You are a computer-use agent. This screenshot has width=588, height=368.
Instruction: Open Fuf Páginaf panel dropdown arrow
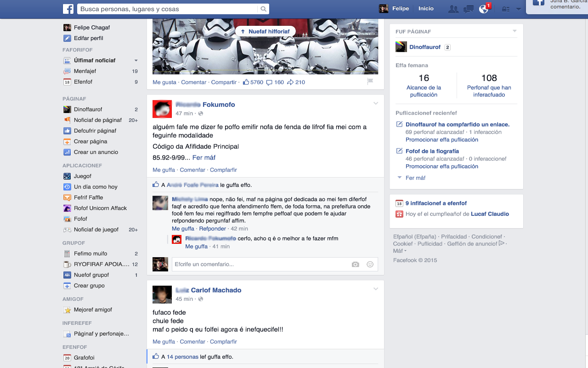tap(514, 31)
